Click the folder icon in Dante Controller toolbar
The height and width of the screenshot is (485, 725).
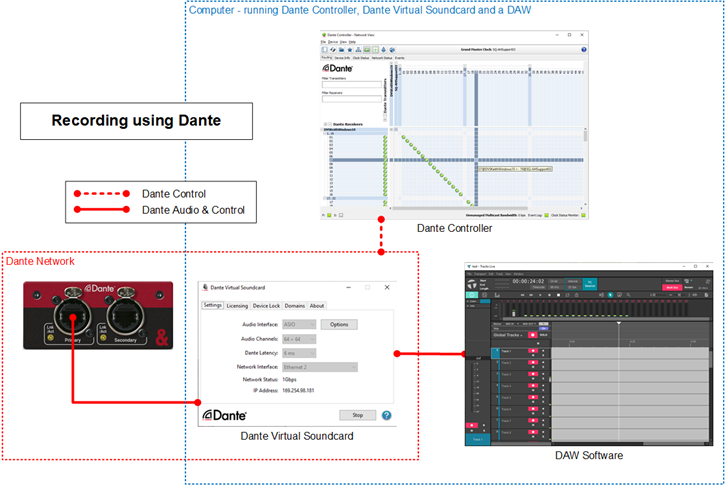tap(341, 50)
